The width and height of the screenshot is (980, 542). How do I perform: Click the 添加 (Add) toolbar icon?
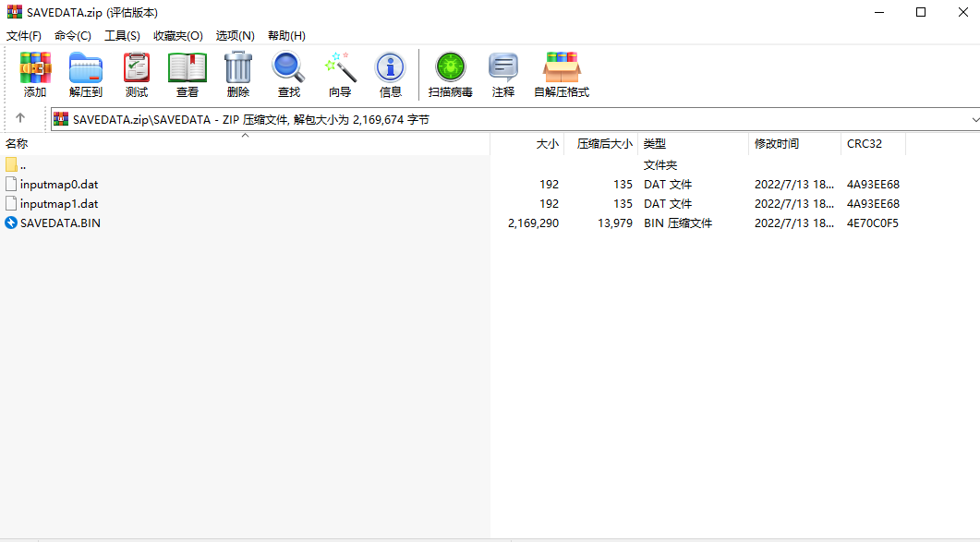tap(35, 75)
